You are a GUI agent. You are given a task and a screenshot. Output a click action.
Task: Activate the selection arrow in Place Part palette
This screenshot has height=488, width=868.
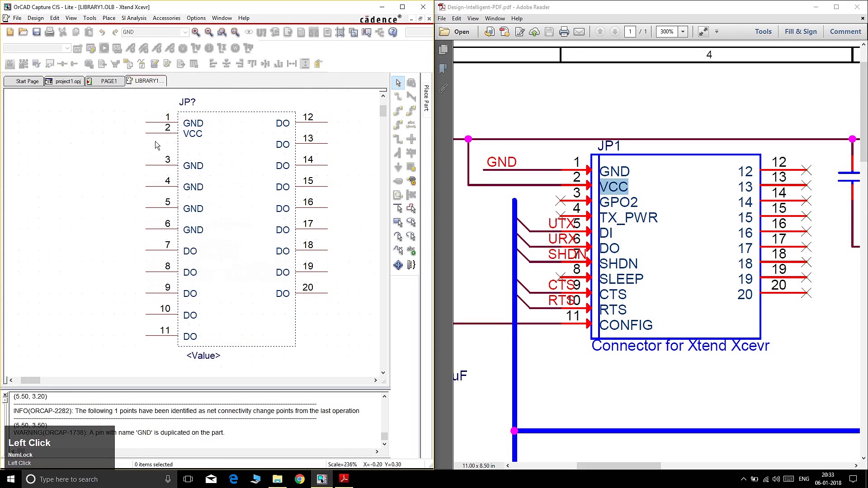point(398,83)
